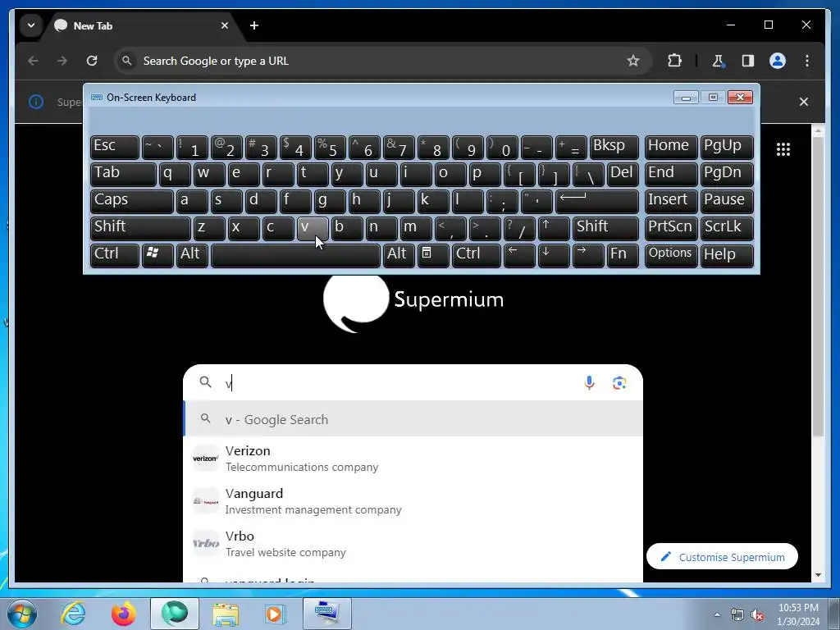The width and height of the screenshot is (840, 630).
Task: Open the Windows Start button
Action: coord(22,614)
